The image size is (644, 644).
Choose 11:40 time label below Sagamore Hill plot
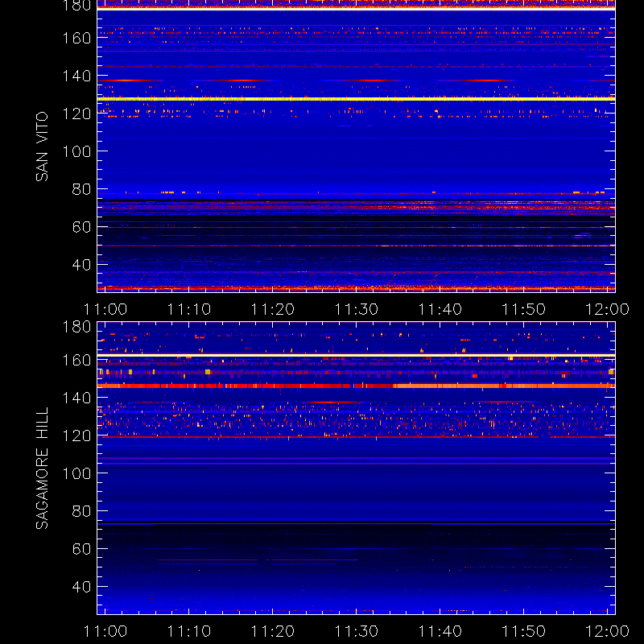pos(440,631)
